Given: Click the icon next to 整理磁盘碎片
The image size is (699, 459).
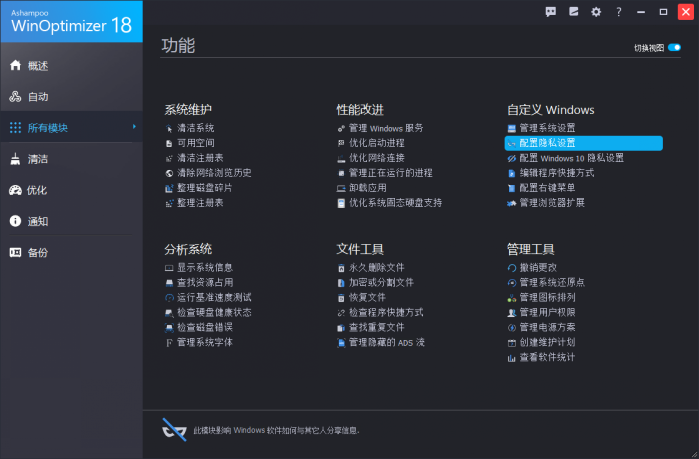Looking at the screenshot, I should point(169,189).
